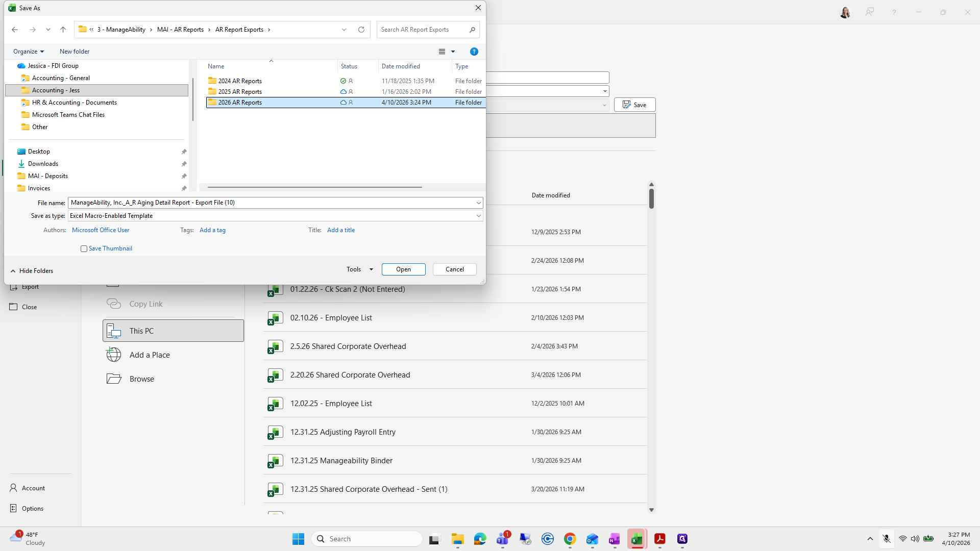The width and height of the screenshot is (980, 551).
Task: Select This PC save location
Action: tap(173, 331)
